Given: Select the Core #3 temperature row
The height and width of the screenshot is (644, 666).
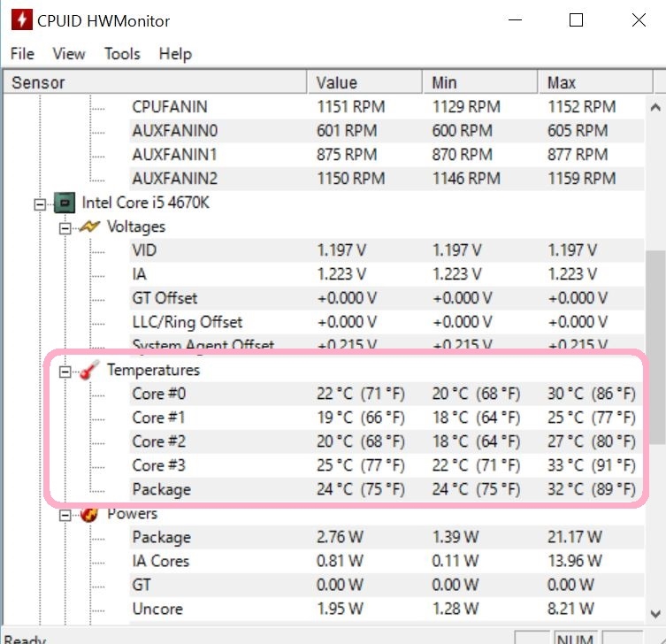Looking at the screenshot, I should click(x=387, y=465).
